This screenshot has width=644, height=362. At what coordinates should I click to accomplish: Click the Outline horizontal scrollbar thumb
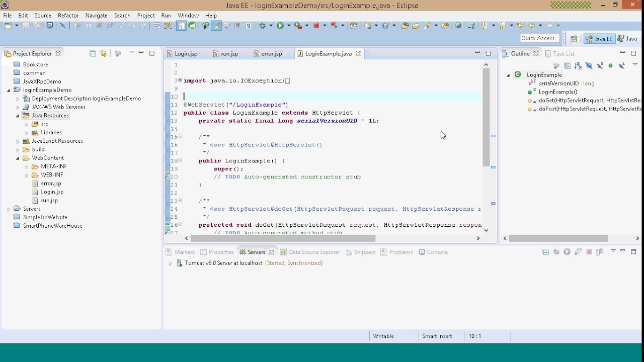(558, 238)
